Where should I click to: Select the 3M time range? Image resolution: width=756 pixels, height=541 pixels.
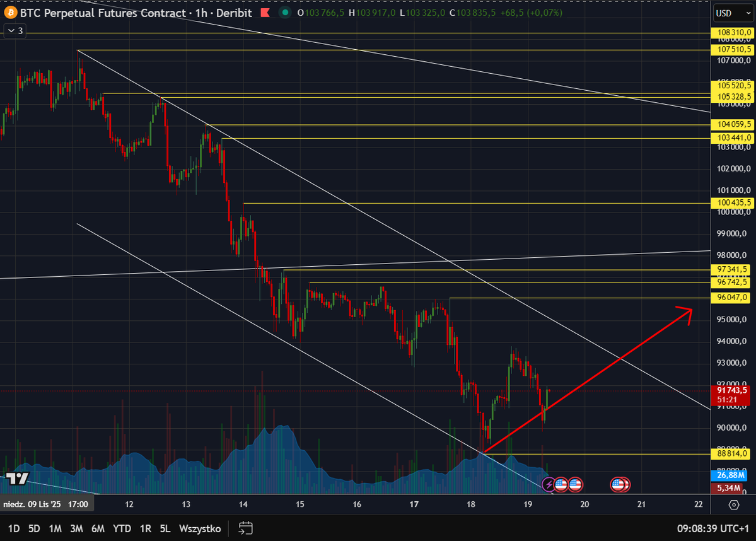tap(77, 528)
